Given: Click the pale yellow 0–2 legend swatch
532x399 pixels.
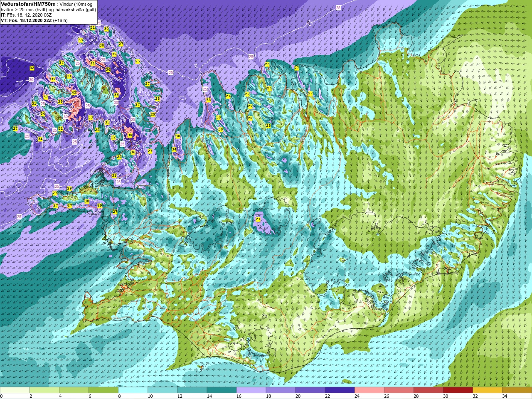Looking at the screenshot, I should point(15,390).
